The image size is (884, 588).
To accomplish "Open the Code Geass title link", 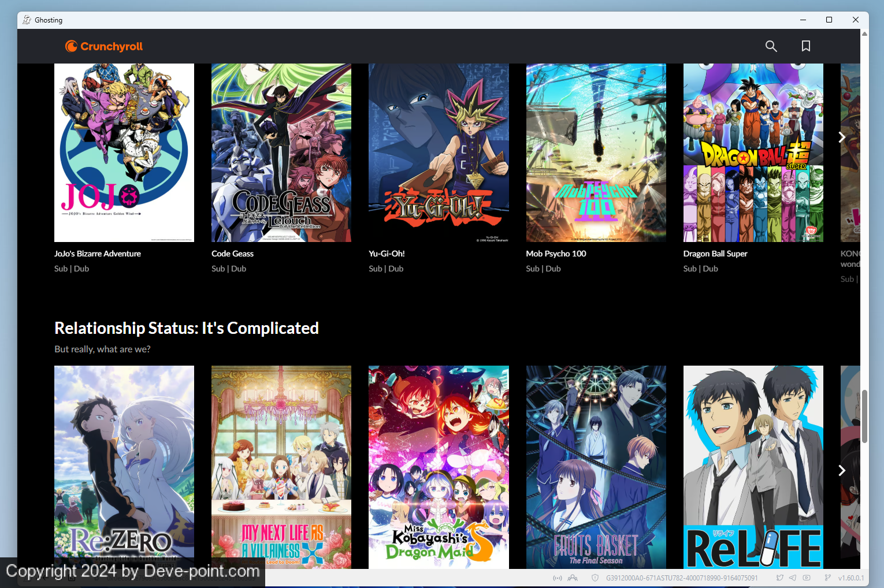I will point(232,254).
